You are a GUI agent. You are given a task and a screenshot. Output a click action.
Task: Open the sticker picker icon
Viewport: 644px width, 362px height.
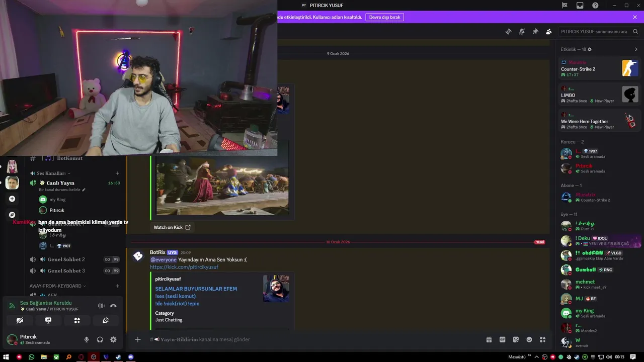coord(516,339)
